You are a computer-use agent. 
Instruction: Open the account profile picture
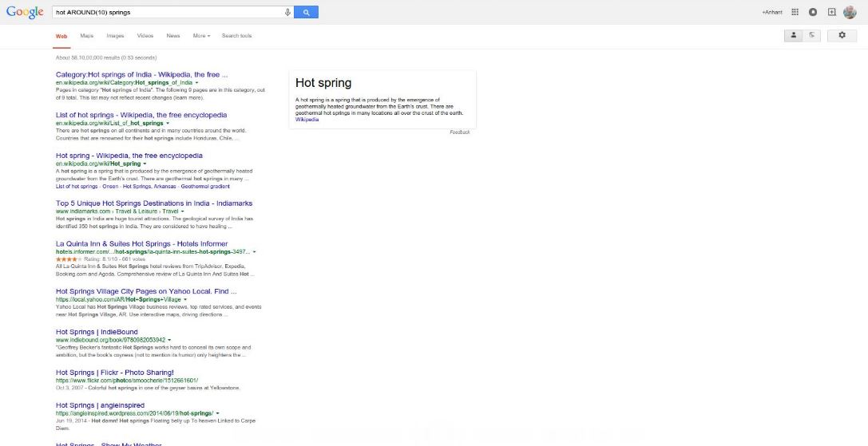(850, 12)
